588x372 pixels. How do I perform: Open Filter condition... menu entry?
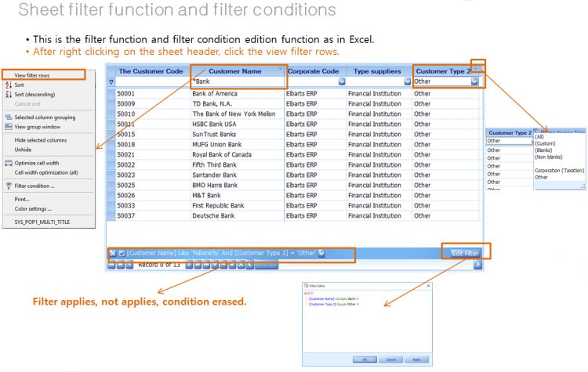[x=34, y=186]
